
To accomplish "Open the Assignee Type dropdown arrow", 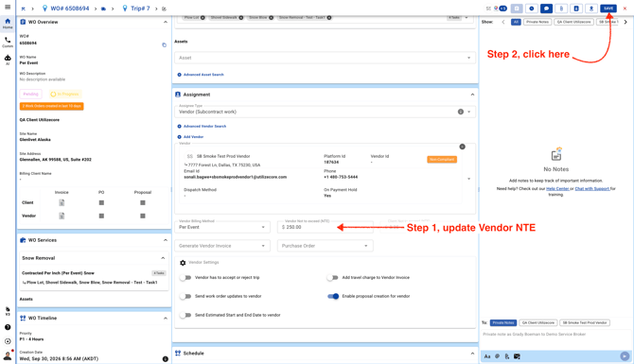I will (x=469, y=112).
